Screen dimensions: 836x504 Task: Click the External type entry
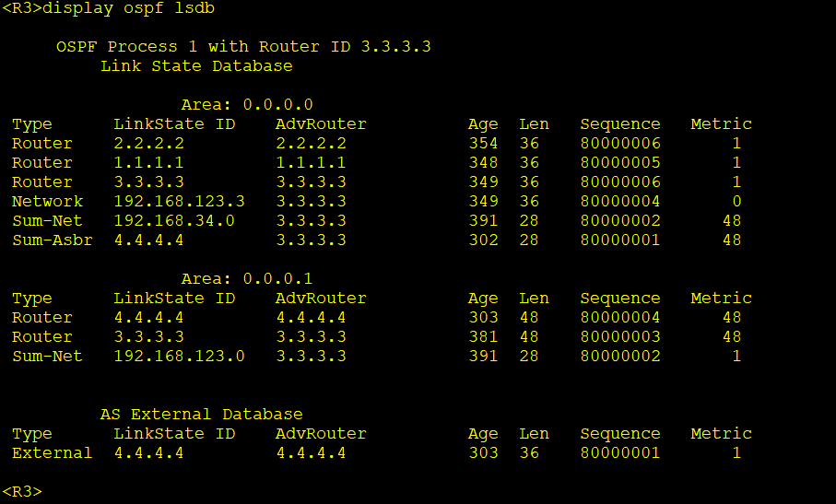tap(52, 453)
